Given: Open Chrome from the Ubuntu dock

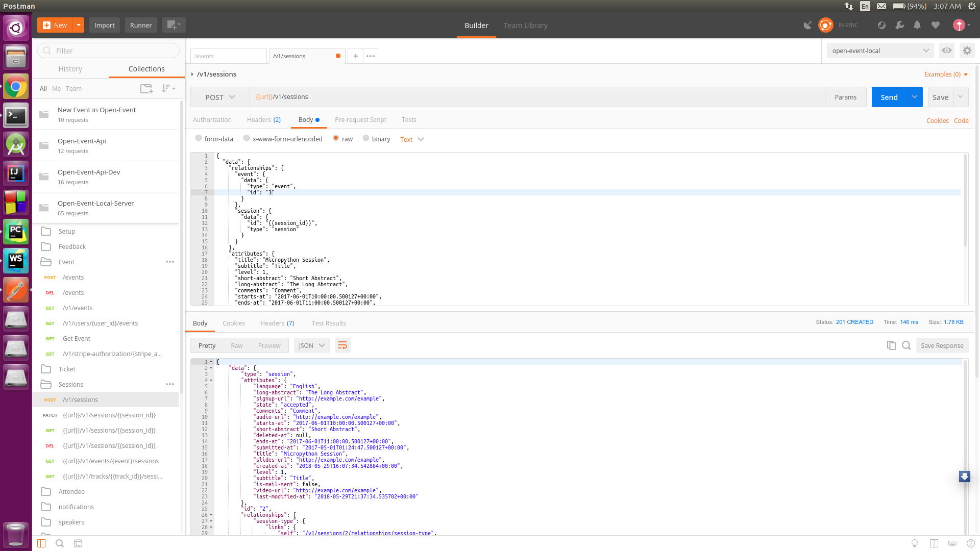Looking at the screenshot, I should coord(16,86).
